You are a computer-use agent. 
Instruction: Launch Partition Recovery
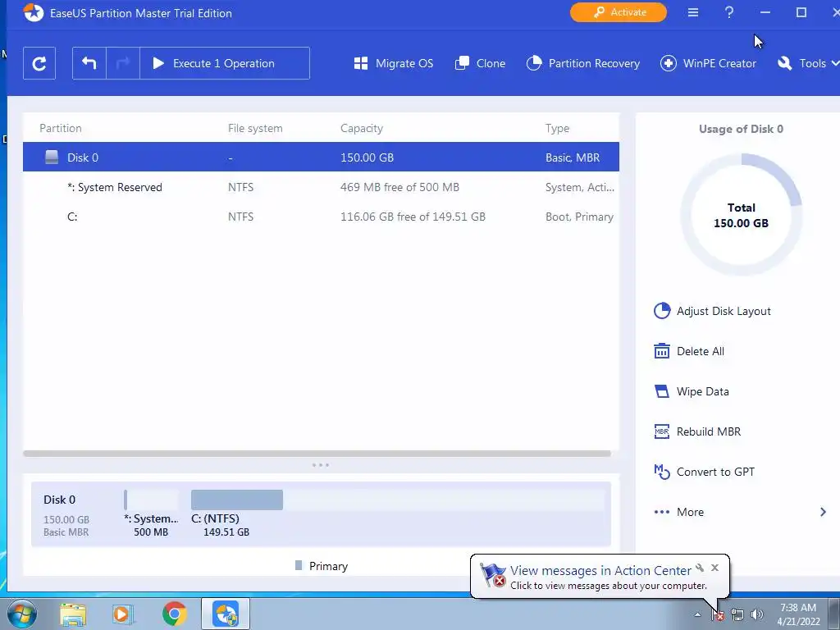pyautogui.click(x=583, y=63)
